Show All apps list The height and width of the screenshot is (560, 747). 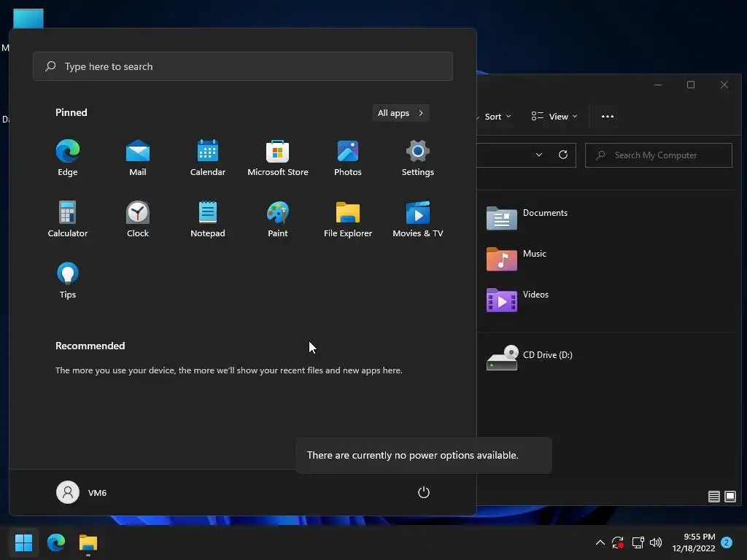pyautogui.click(x=400, y=113)
